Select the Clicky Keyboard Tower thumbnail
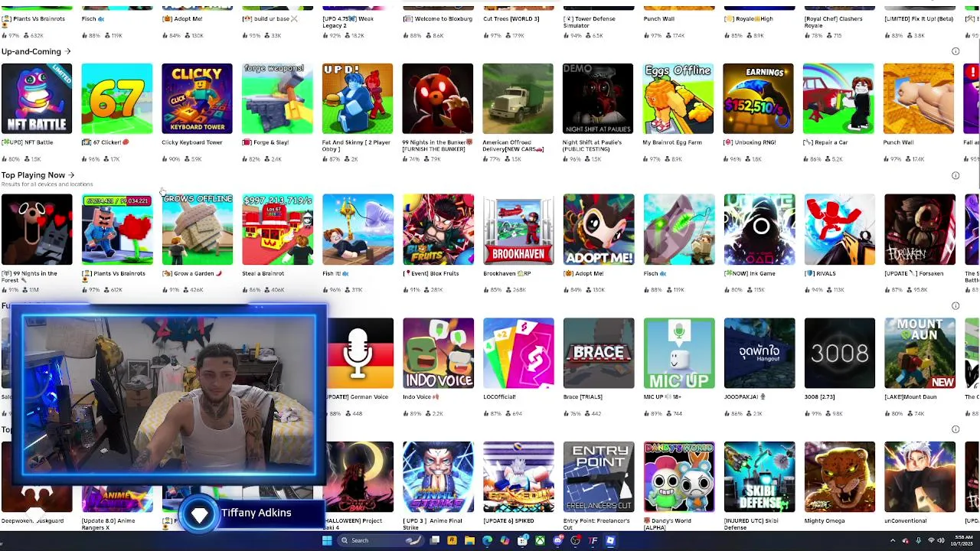Screen dimensions: 980x551 click(x=197, y=99)
